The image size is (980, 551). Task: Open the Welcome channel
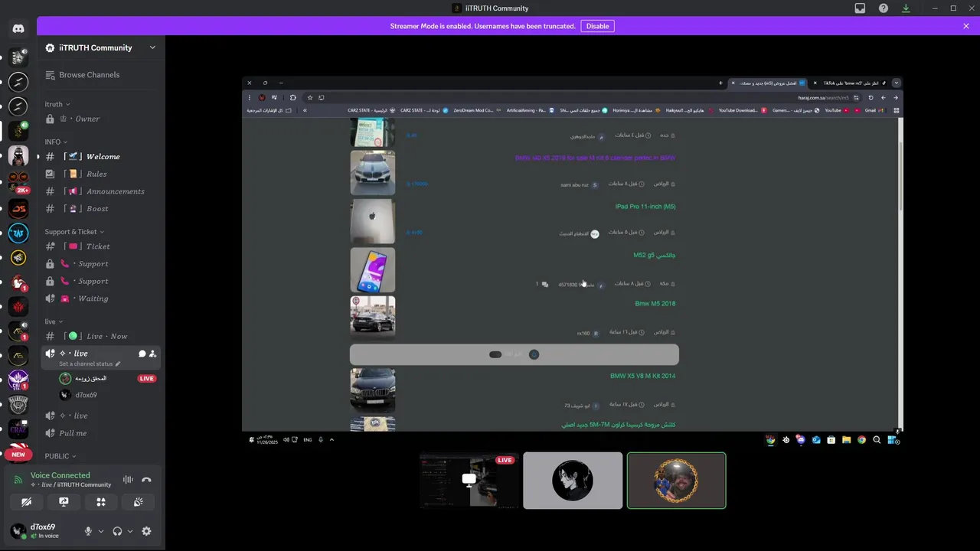101,156
